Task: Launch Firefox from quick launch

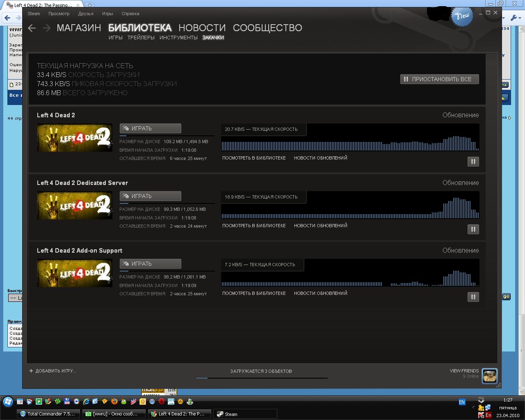Action: pyautogui.click(x=114, y=402)
